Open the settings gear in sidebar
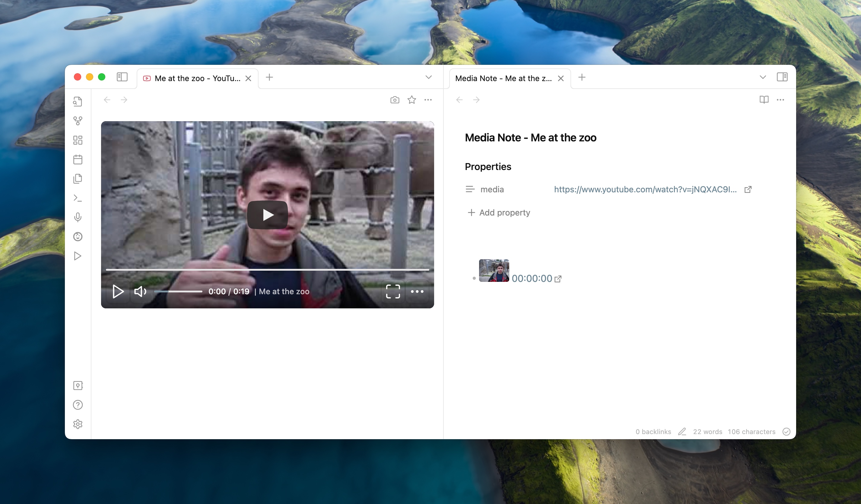 78,424
